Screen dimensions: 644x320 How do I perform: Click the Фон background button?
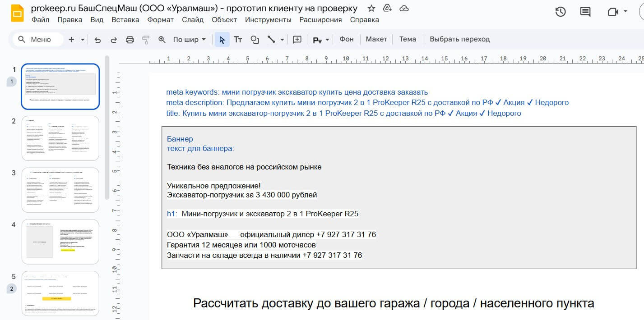click(x=347, y=39)
